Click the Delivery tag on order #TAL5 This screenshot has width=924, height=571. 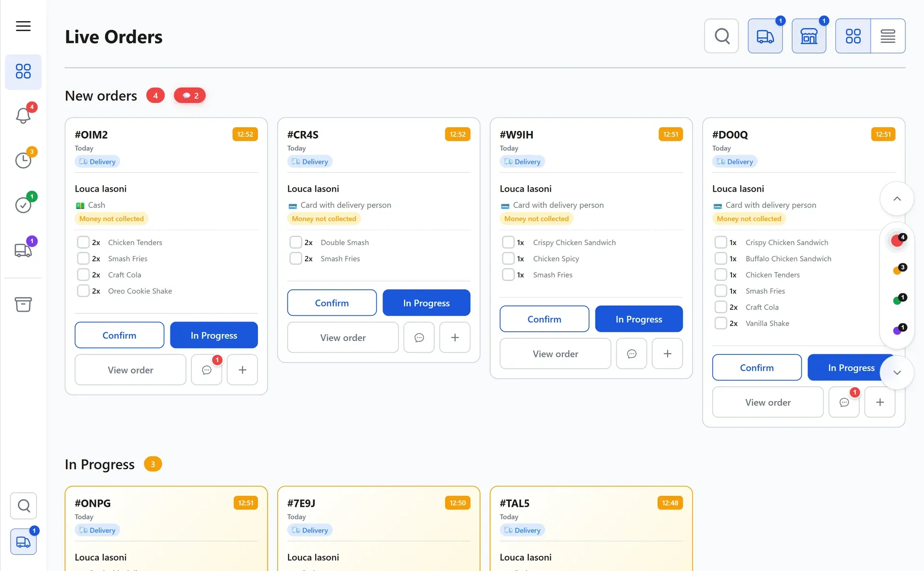tap(522, 530)
